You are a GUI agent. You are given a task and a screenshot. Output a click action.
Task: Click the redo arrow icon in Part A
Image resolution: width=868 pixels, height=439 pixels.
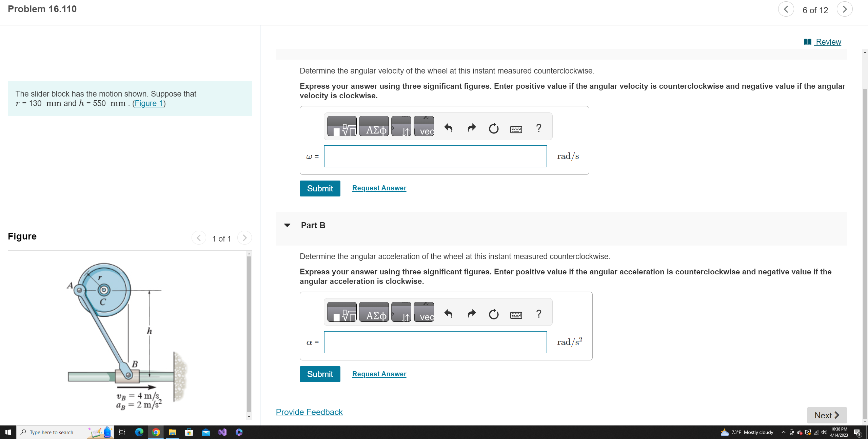[470, 128]
